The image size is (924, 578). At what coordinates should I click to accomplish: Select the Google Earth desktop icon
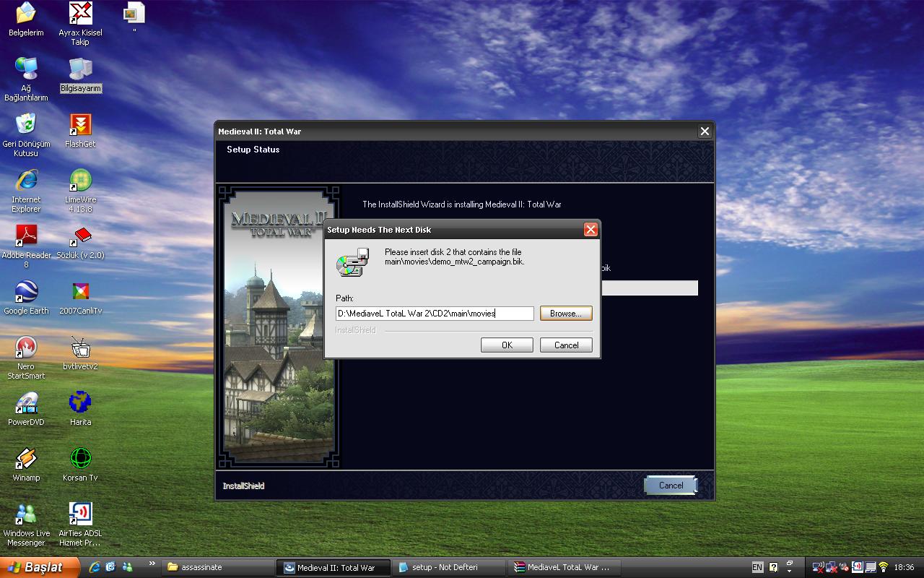click(26, 298)
